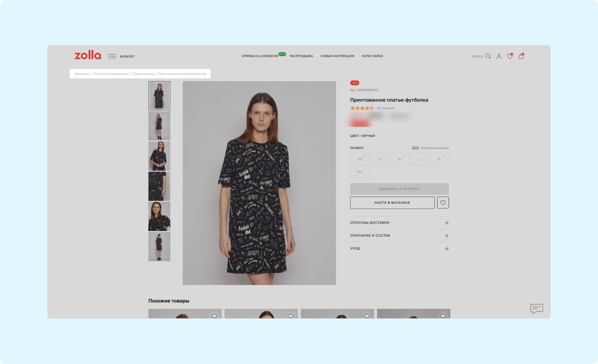Viewport: 598px width, 364px height.
Task: Favorite the second similar product card
Action: pos(290,316)
